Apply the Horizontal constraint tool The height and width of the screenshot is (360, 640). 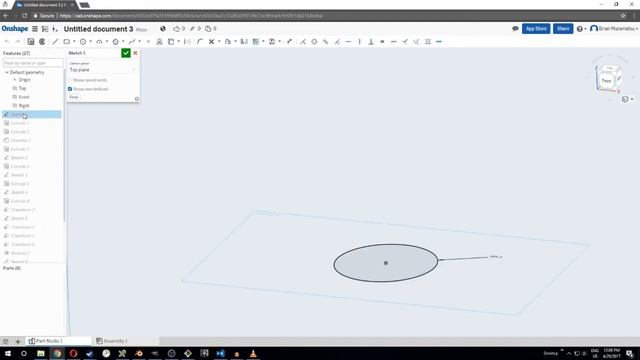pos(348,42)
